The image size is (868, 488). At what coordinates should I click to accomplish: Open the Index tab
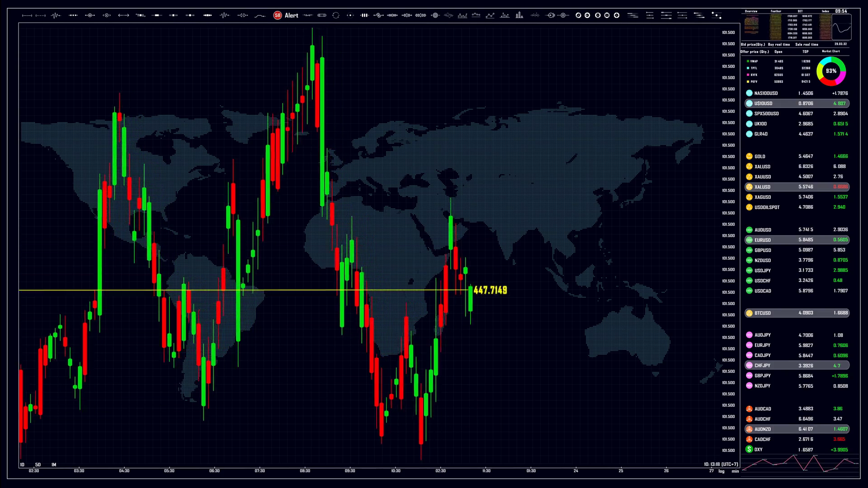pyautogui.click(x=826, y=11)
